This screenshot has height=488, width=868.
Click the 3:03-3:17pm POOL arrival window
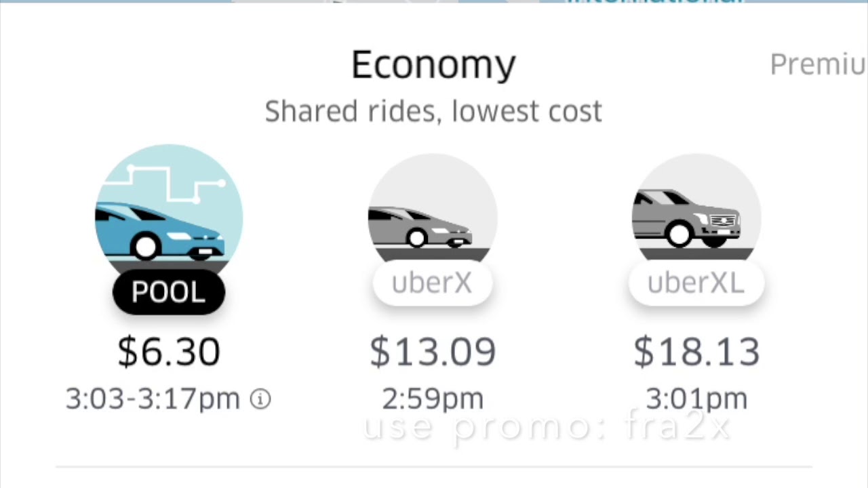coord(153,399)
